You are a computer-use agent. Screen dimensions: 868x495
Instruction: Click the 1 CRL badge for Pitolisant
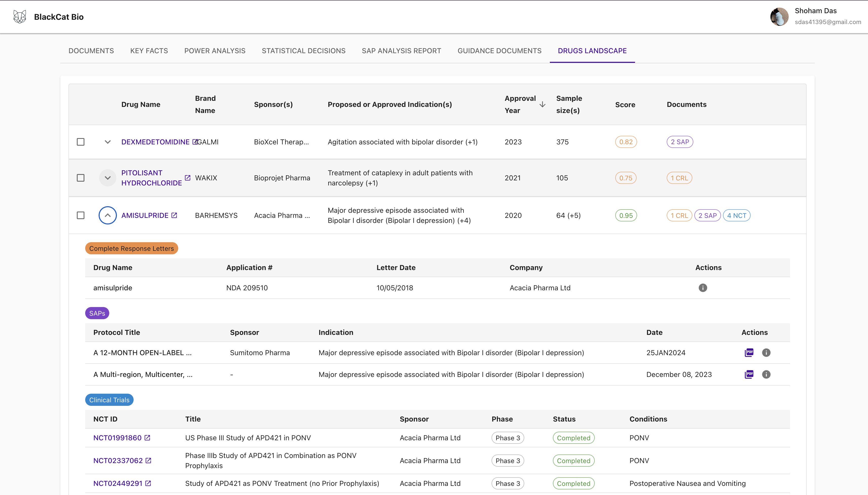(x=679, y=178)
